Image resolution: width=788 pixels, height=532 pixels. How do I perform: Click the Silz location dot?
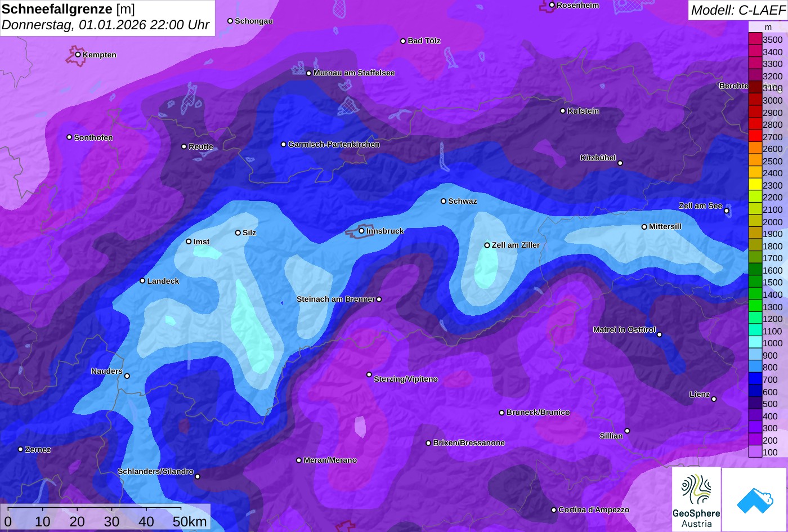click(x=238, y=233)
